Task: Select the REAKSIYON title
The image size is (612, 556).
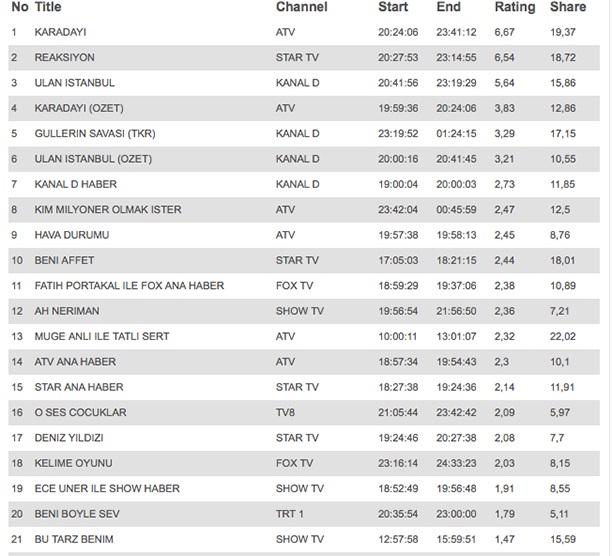Action: (64, 57)
